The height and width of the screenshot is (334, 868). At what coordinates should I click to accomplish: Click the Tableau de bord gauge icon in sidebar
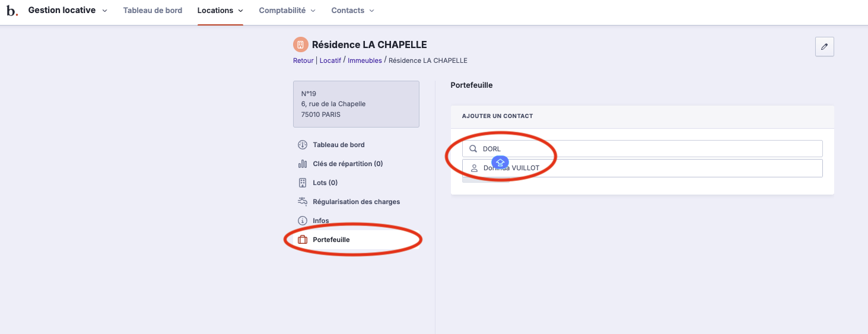pyautogui.click(x=302, y=145)
